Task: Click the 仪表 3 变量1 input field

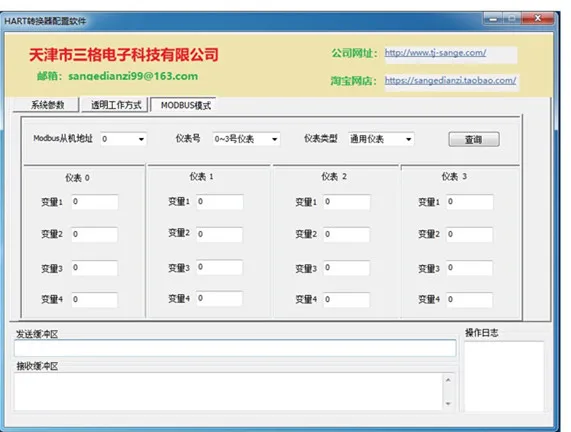Action: click(x=470, y=202)
